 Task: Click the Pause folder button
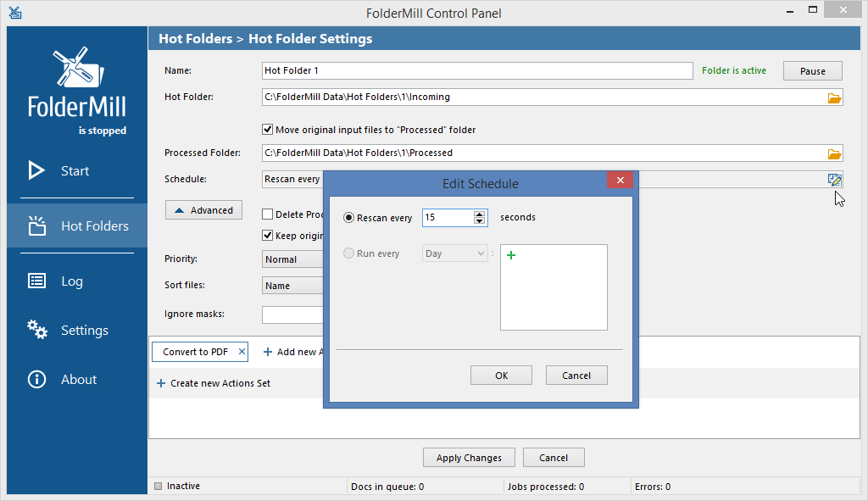812,71
